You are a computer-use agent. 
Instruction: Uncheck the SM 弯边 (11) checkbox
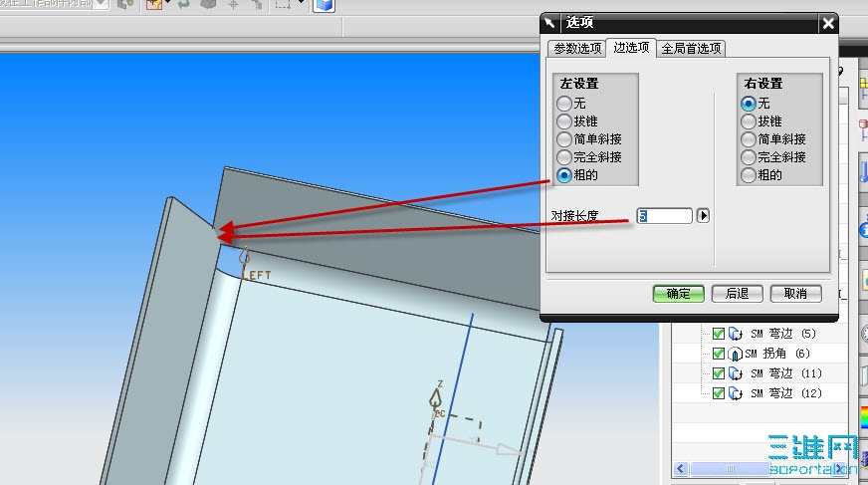coord(719,373)
